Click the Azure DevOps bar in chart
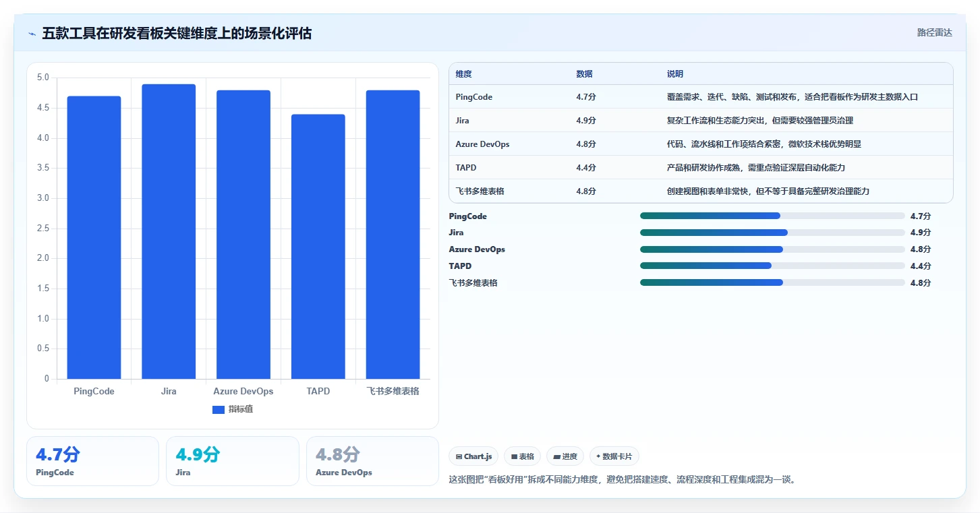This screenshot has height=513, width=980. coord(243,235)
